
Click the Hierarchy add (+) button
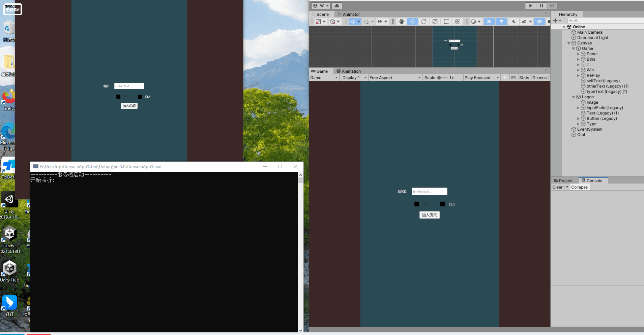(x=557, y=21)
